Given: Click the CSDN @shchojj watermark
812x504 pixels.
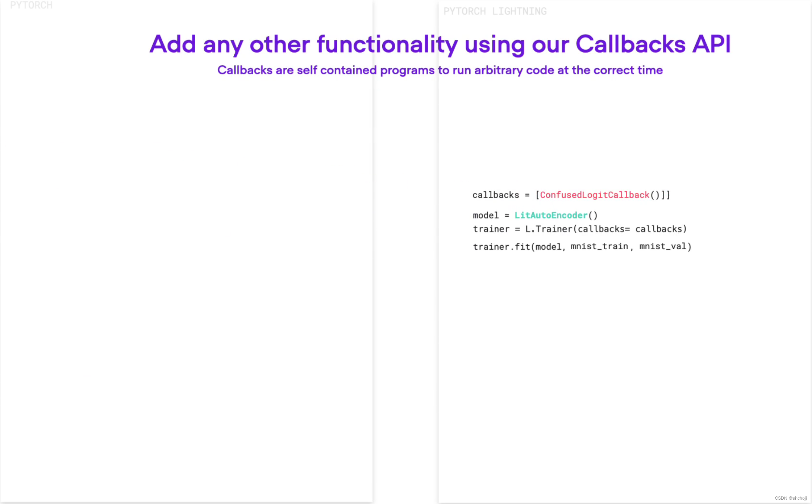Looking at the screenshot, I should coord(791,498).
